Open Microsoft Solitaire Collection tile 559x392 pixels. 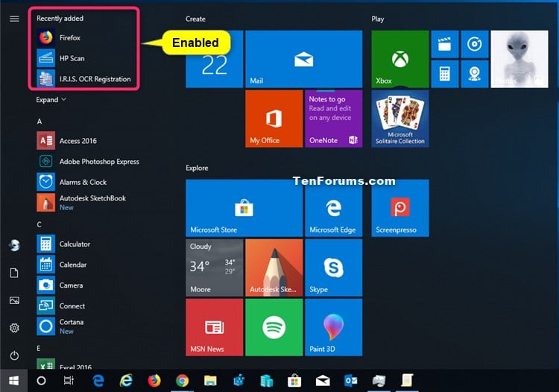[400, 118]
